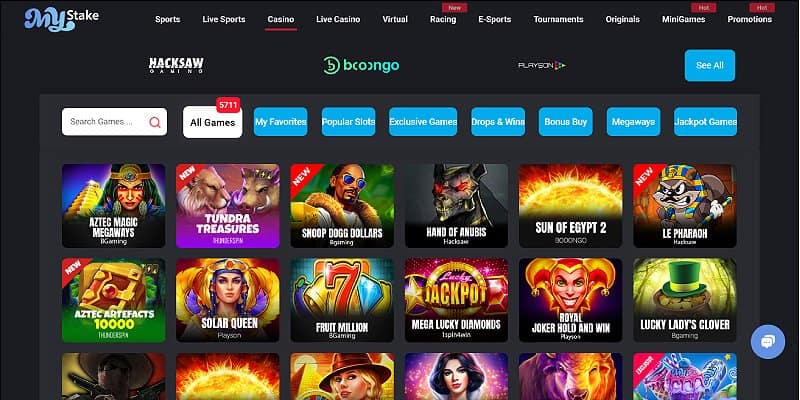Viewport: 800px width, 400px height.
Task: Launch Sun of Egypt 2 game
Action: 570,206
